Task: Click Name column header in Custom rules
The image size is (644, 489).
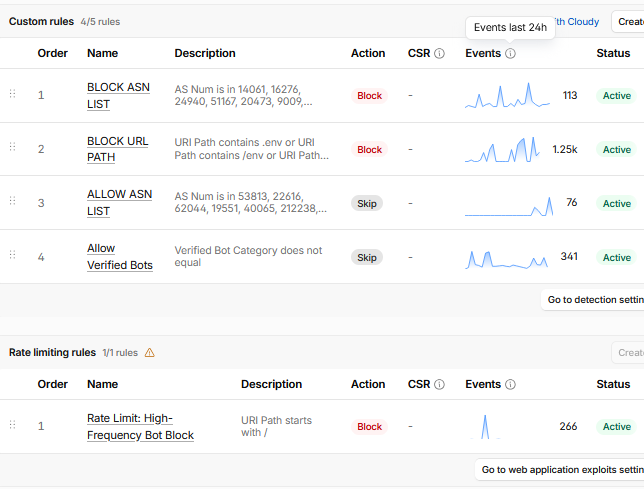Action: [x=103, y=53]
